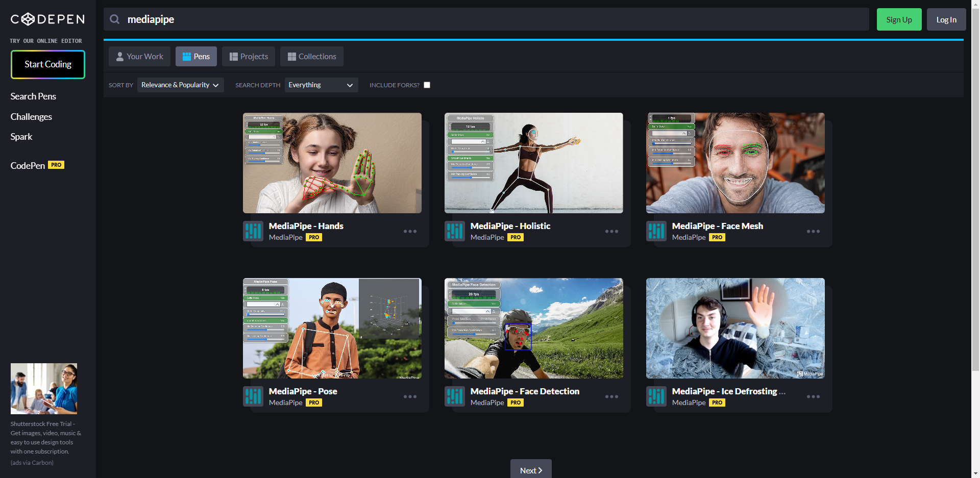Click PRO badge under Ice Defrosting pen
The width and height of the screenshot is (980, 478).
pos(717,402)
